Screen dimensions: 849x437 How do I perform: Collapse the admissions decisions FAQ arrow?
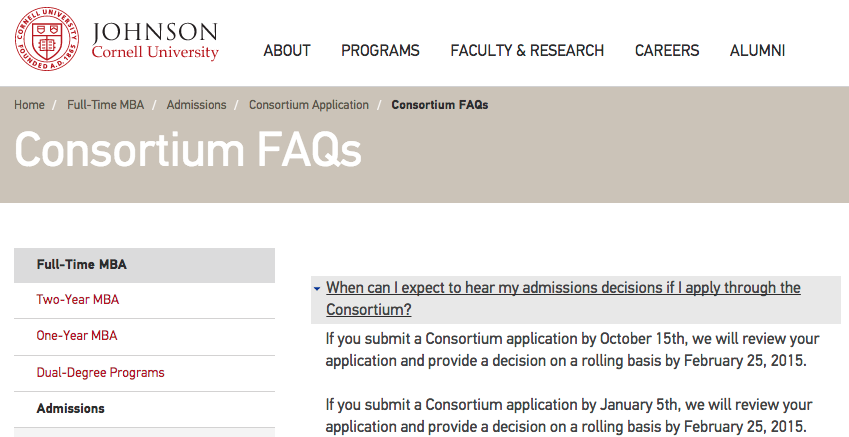click(317, 289)
